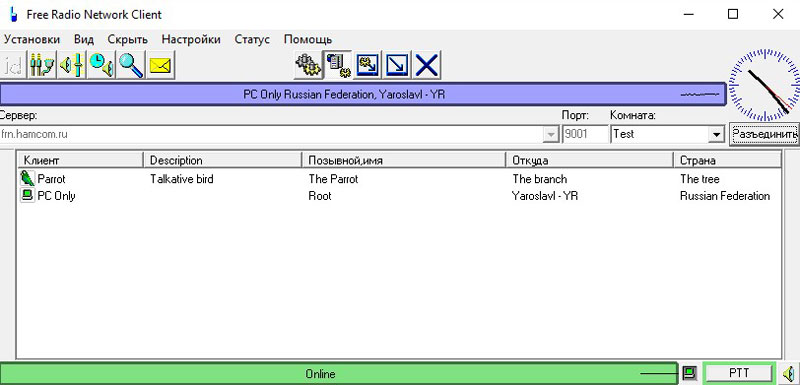The height and width of the screenshot is (385, 800).
Task: Open the Установки menu
Action: [32, 39]
